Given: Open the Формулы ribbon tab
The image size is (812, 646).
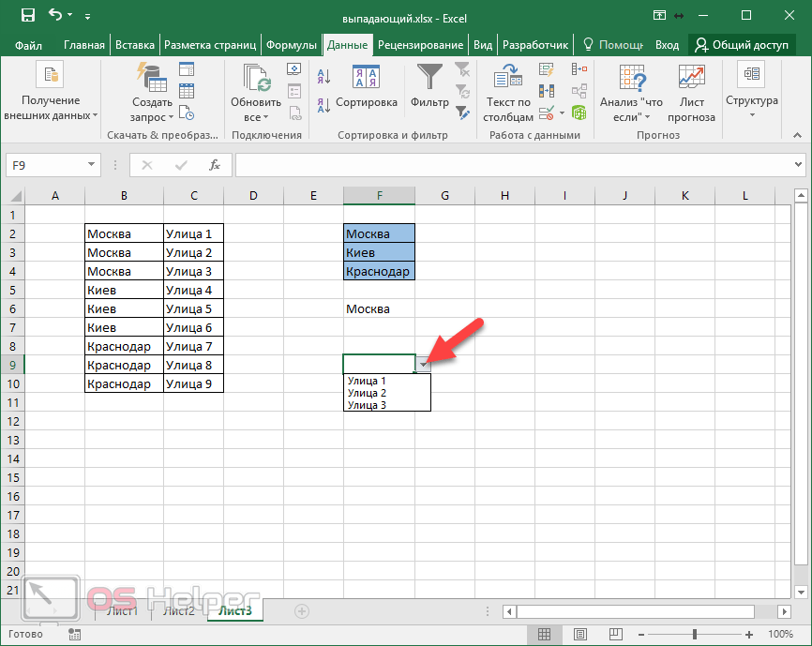Looking at the screenshot, I should [291, 45].
